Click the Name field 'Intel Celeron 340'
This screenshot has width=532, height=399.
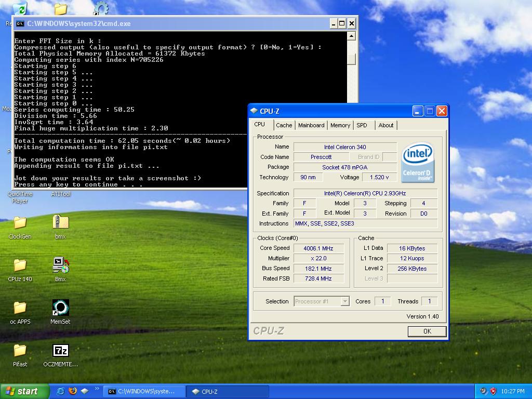tap(345, 147)
